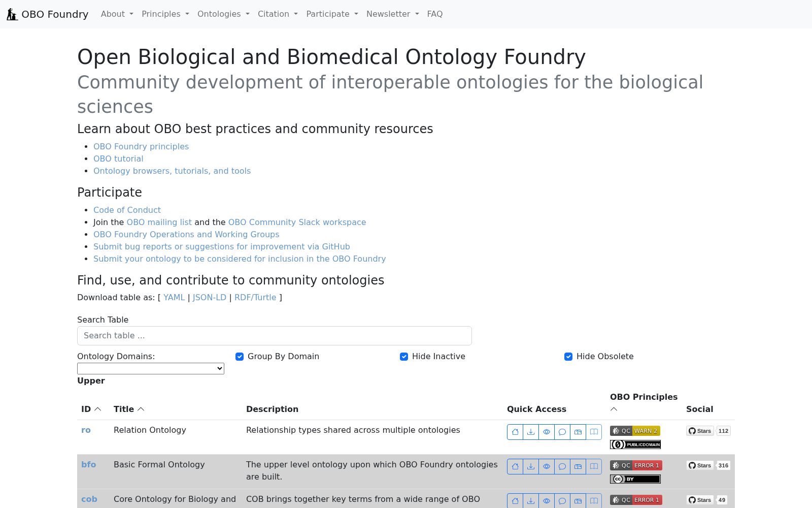812x508 pixels.
Task: Click the mailbox icon in the bfo row
Action: point(578,466)
